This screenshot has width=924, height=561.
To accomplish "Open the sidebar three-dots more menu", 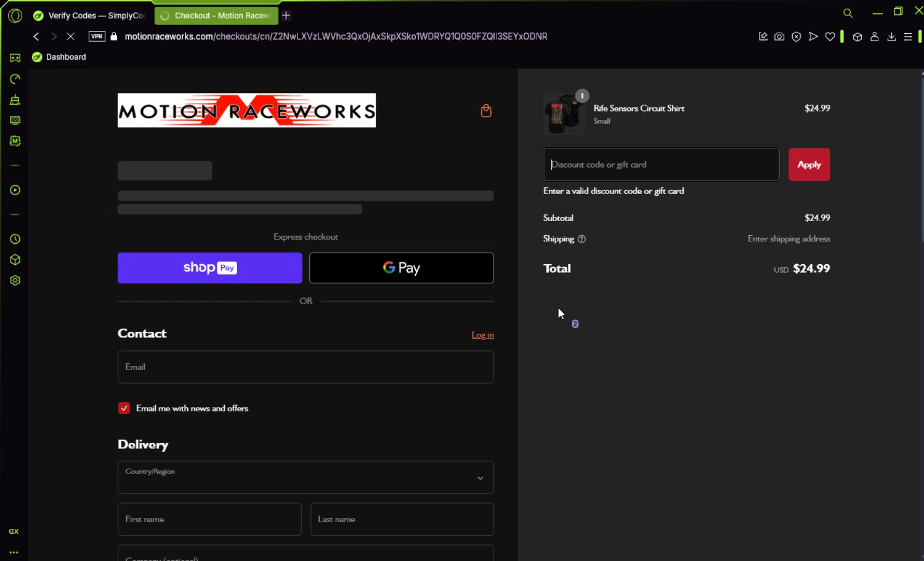I will point(14,552).
